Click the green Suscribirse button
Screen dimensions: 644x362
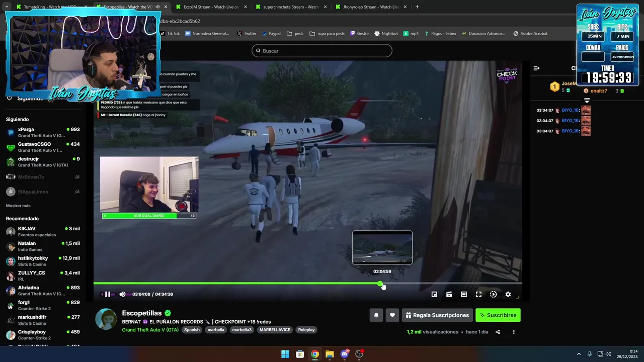coord(498,315)
